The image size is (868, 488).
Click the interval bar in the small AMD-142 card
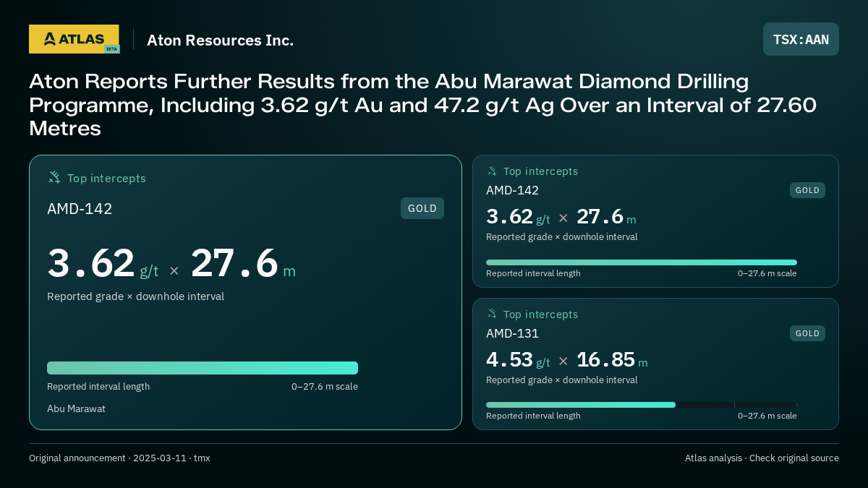pyautogui.click(x=642, y=262)
